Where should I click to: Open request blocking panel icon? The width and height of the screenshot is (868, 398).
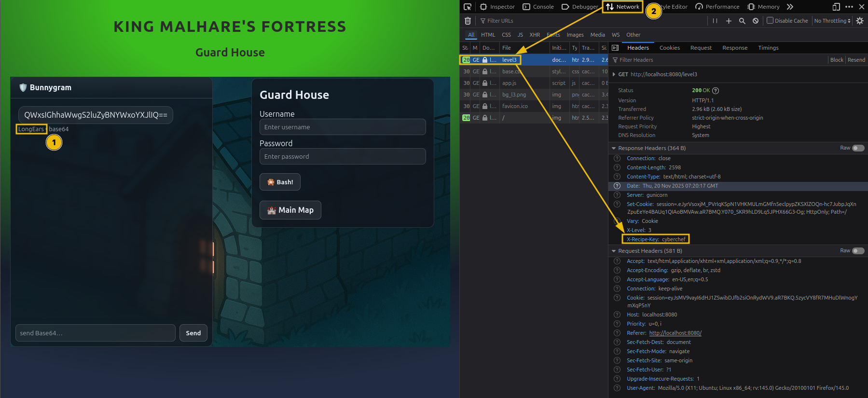pos(756,21)
